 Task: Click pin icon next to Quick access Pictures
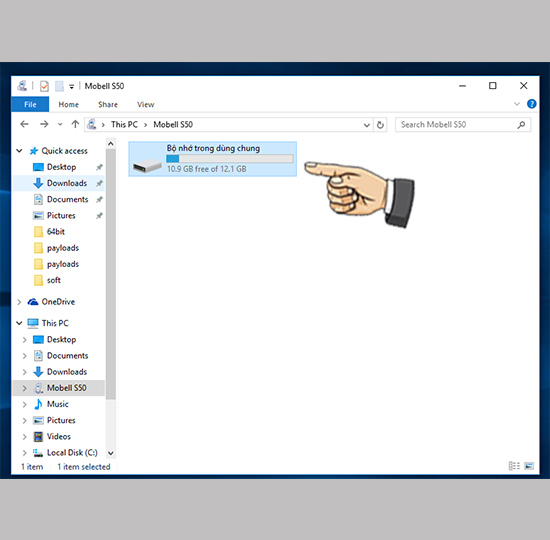(99, 216)
